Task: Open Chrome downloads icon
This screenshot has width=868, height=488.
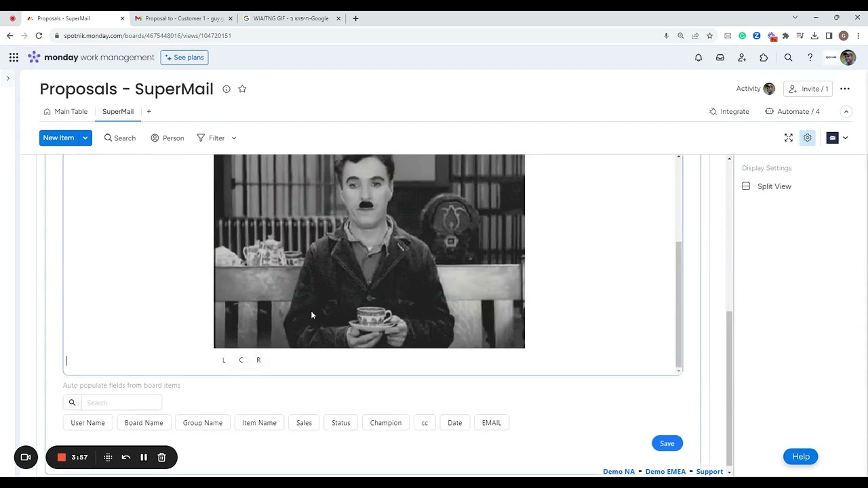Action: 814,36
